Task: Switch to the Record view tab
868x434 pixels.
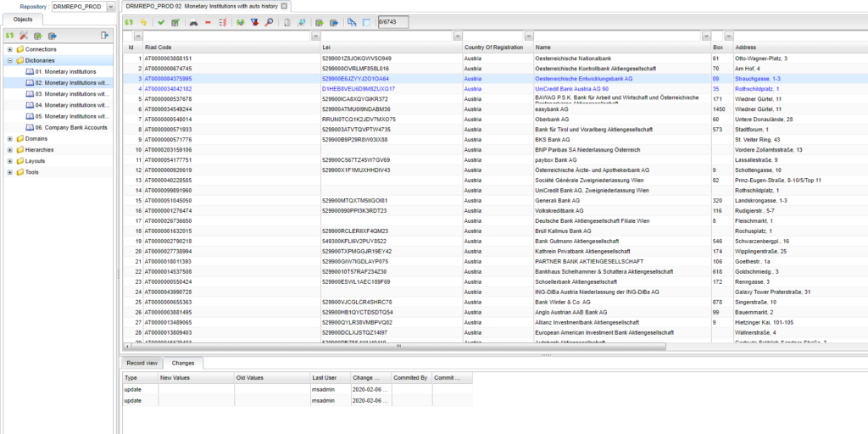Action: tap(142, 363)
